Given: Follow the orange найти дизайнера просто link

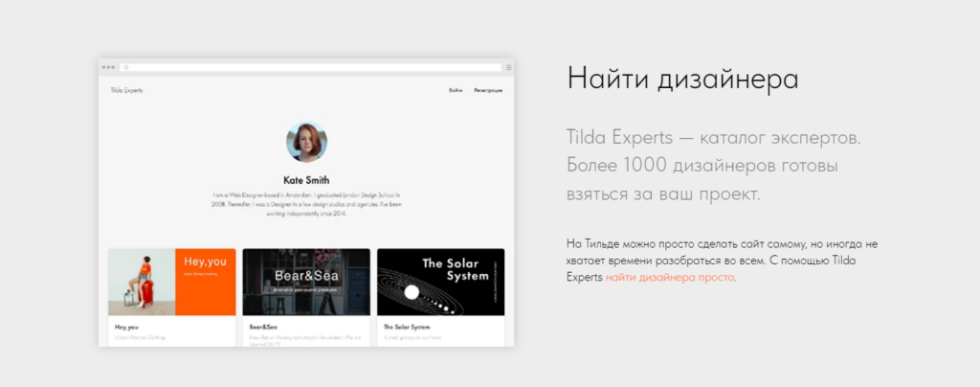Looking at the screenshot, I should click(x=669, y=277).
